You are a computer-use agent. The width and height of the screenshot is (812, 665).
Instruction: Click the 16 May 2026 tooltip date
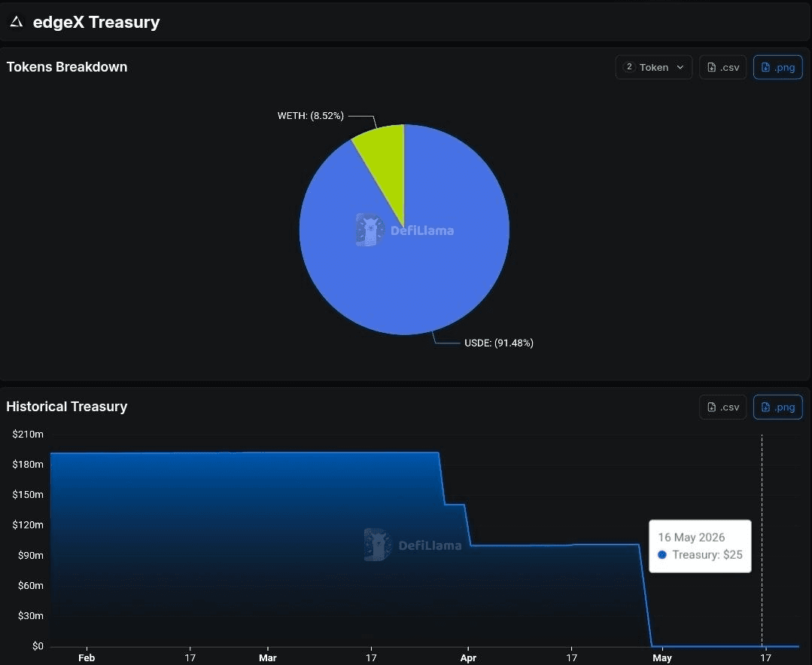coord(692,538)
